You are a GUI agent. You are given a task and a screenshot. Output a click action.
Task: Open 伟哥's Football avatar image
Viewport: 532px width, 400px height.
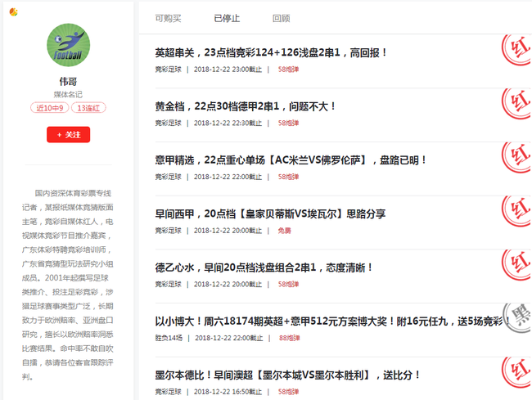[68, 45]
